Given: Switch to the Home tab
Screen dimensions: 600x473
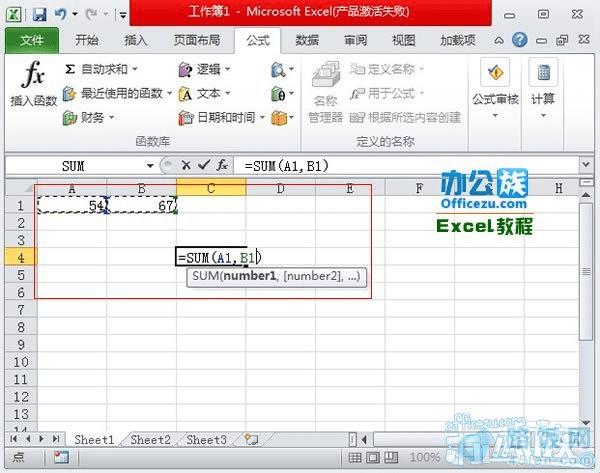Looking at the screenshot, I should coord(87,40).
